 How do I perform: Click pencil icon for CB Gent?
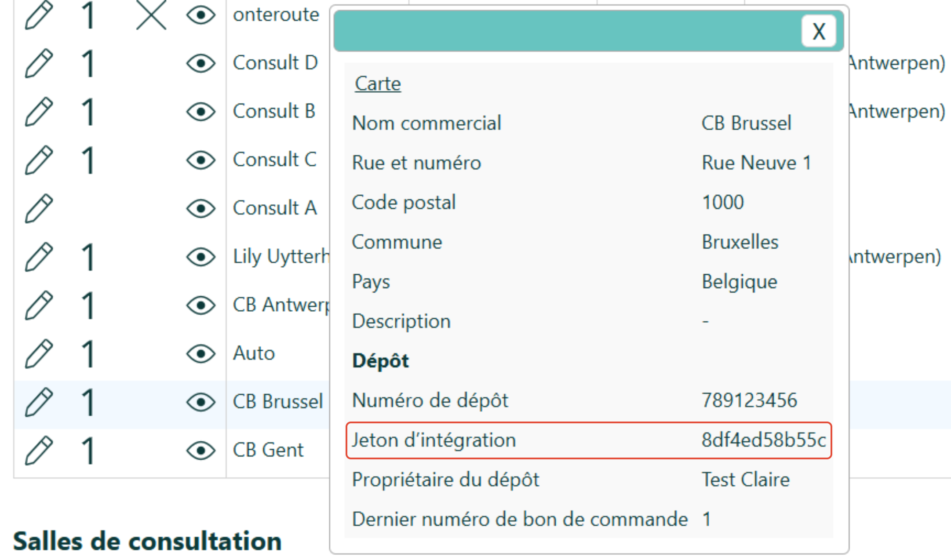click(x=39, y=451)
